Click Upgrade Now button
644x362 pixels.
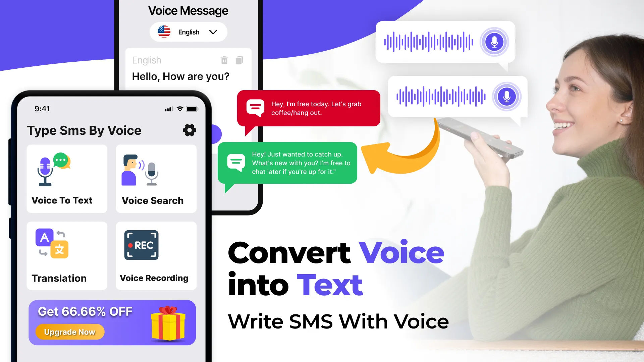tap(69, 331)
